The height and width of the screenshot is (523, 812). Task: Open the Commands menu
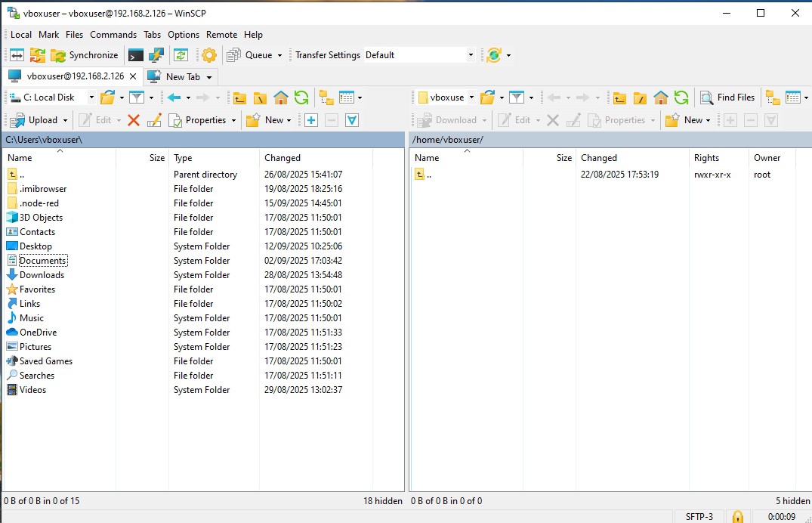(x=113, y=35)
